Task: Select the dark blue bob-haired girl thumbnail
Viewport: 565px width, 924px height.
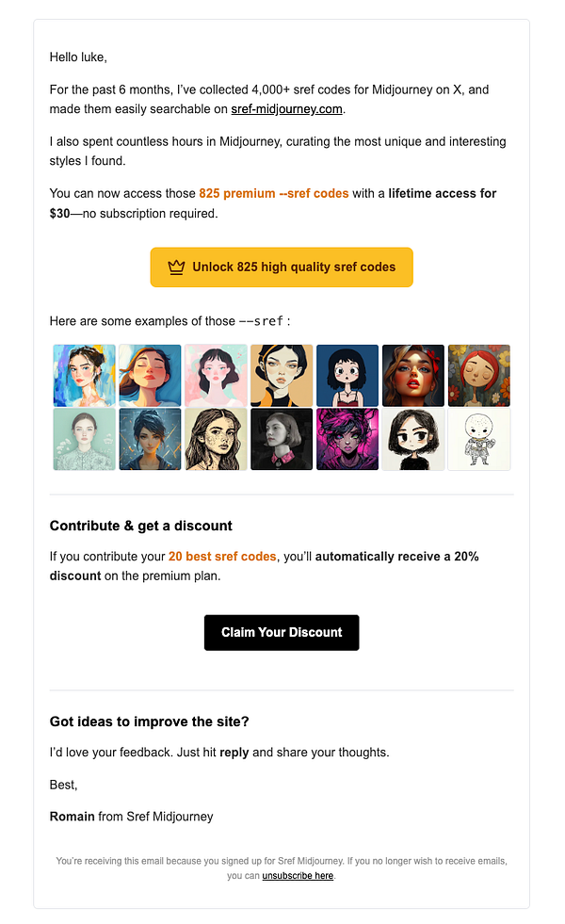Action: tap(347, 375)
